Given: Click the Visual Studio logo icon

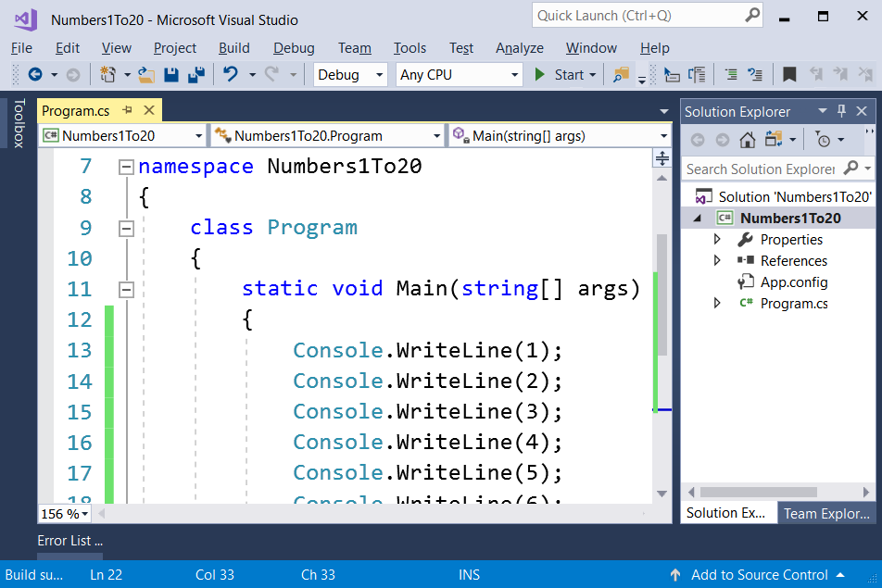Looking at the screenshot, I should (26, 19).
